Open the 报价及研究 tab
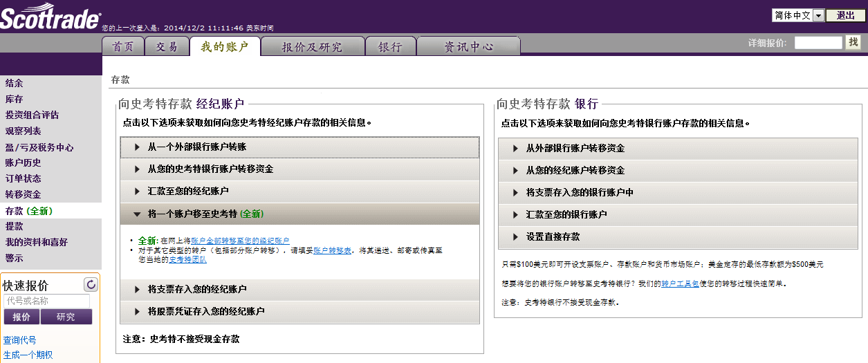 [x=312, y=46]
